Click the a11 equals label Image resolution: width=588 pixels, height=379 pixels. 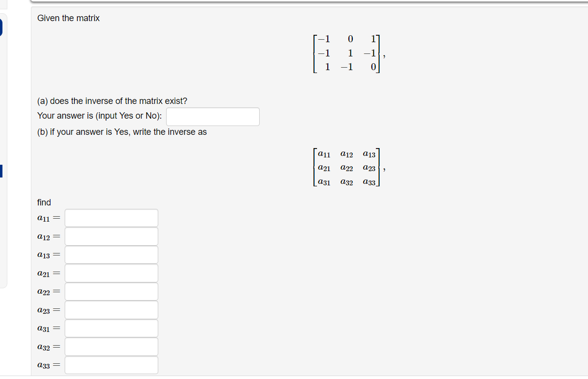tap(48, 219)
